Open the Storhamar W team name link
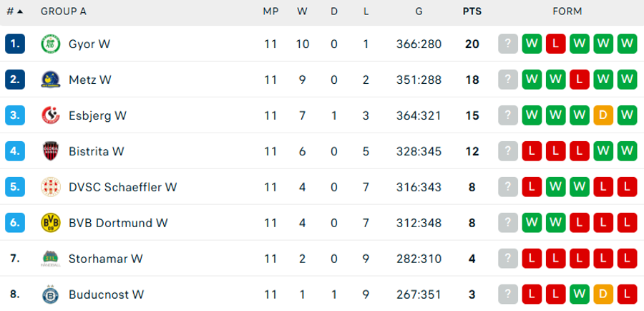644x311 pixels. click(x=106, y=259)
